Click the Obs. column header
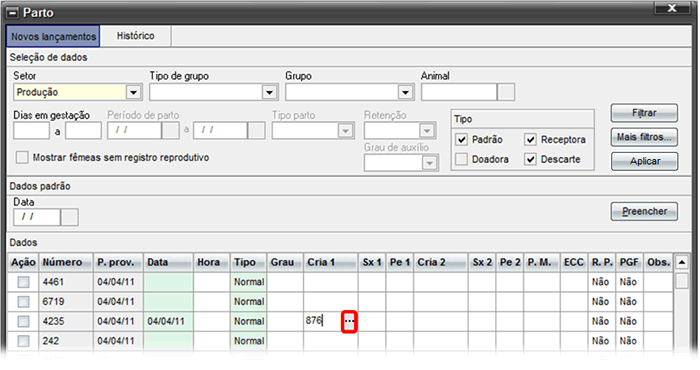The image size is (700, 370). click(x=658, y=262)
